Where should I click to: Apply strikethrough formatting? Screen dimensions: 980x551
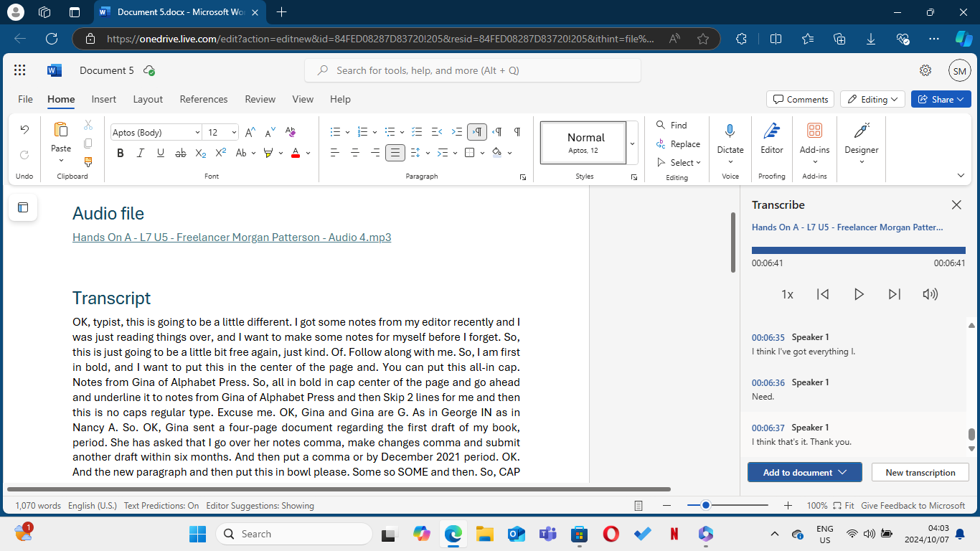tap(181, 153)
